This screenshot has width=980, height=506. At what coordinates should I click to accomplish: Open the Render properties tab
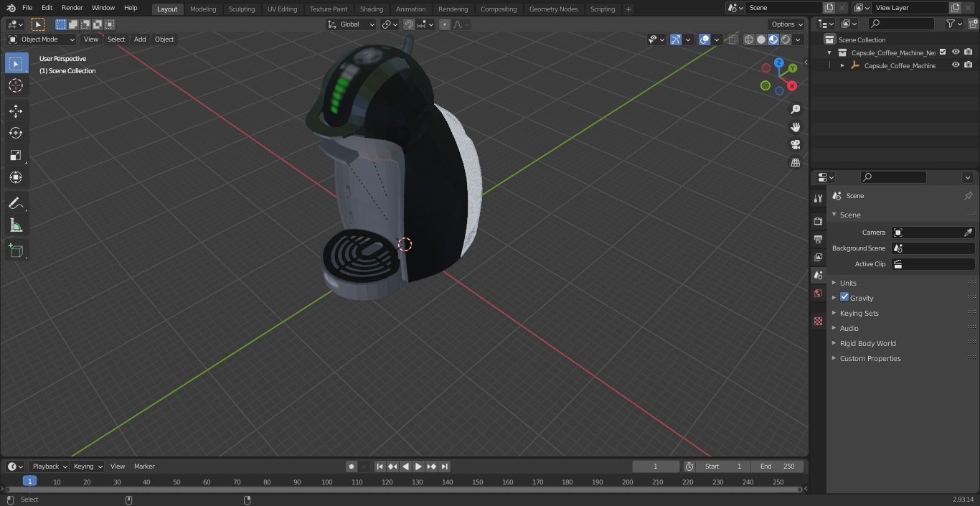click(x=818, y=221)
